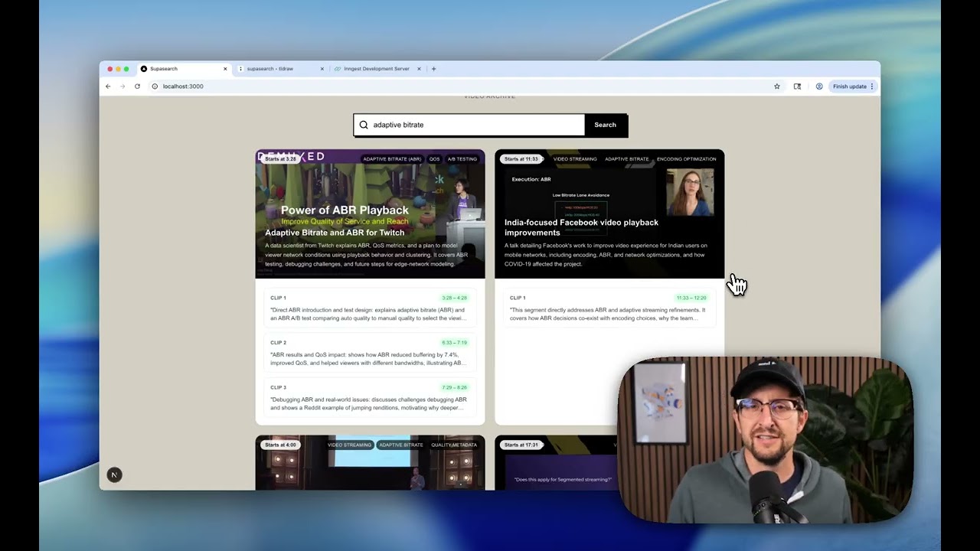Click the Starts at 17:31 badge
The width and height of the screenshot is (980, 551).
(x=521, y=445)
